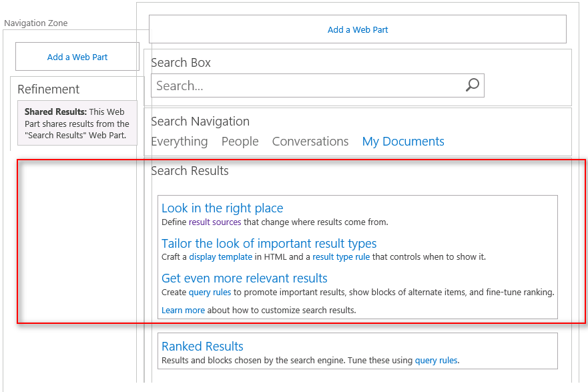
Task: Select the Conversations search tab
Action: pyautogui.click(x=310, y=142)
